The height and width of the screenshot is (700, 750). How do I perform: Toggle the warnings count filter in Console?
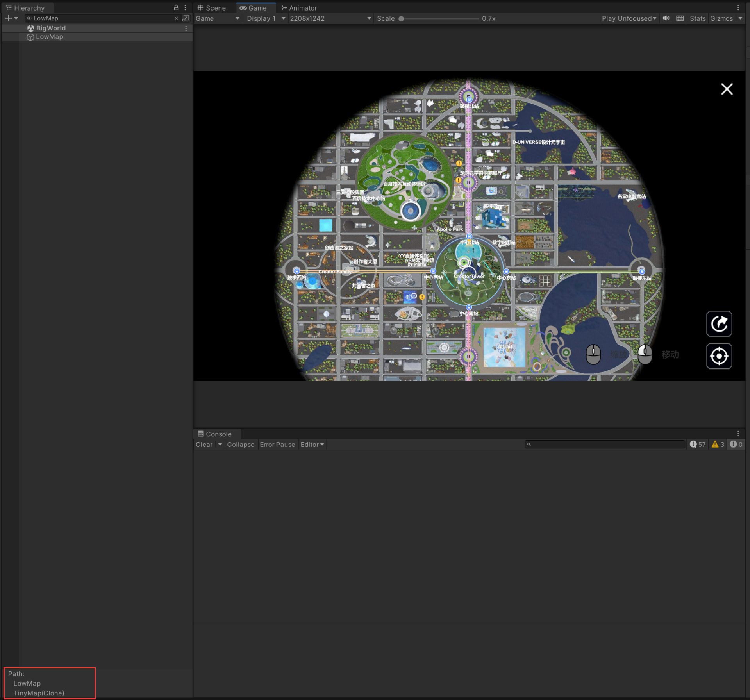[718, 444]
